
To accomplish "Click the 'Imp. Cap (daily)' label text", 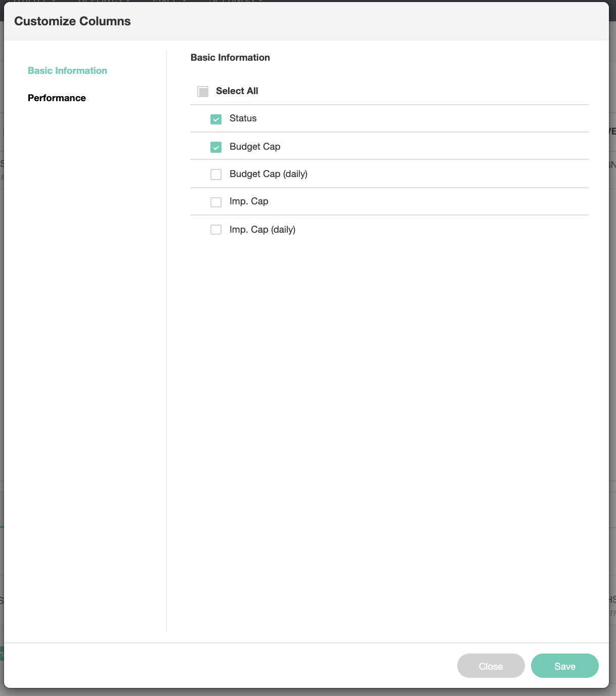I will [x=262, y=230].
